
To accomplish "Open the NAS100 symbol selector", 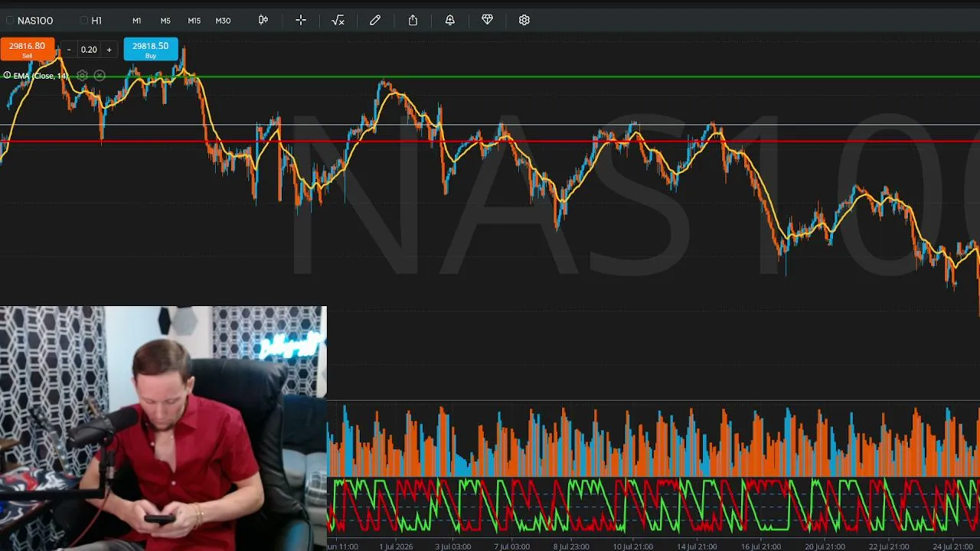I will coord(29,21).
